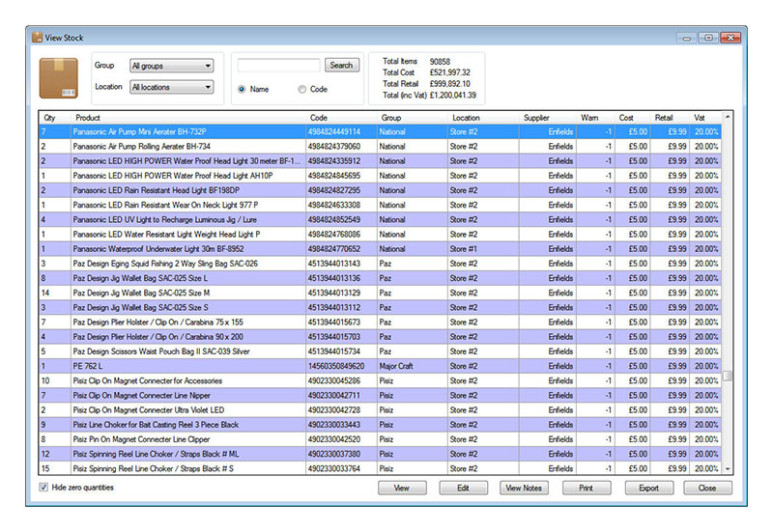Select row Pisiz Pin On Magnet Connecter Line Clipper
773x532 pixels.
(380, 439)
